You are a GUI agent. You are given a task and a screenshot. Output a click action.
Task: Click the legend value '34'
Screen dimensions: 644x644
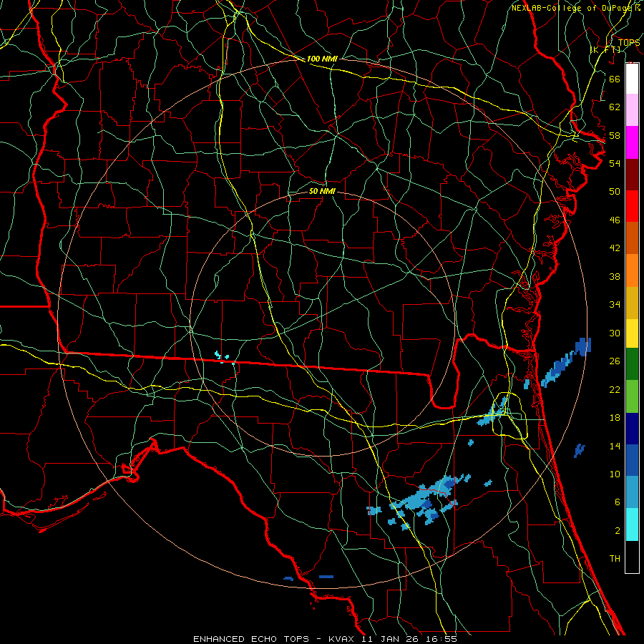coord(615,305)
